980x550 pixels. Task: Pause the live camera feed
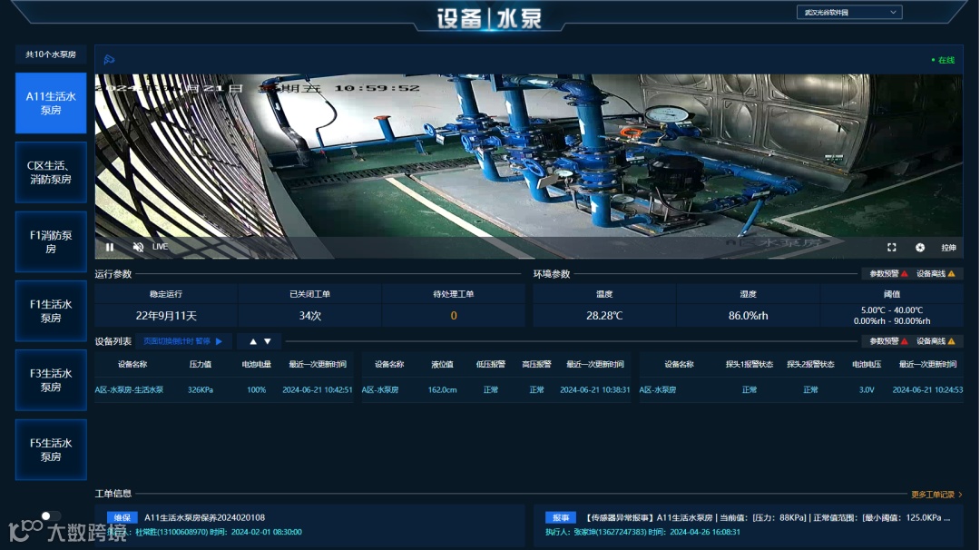[110, 247]
